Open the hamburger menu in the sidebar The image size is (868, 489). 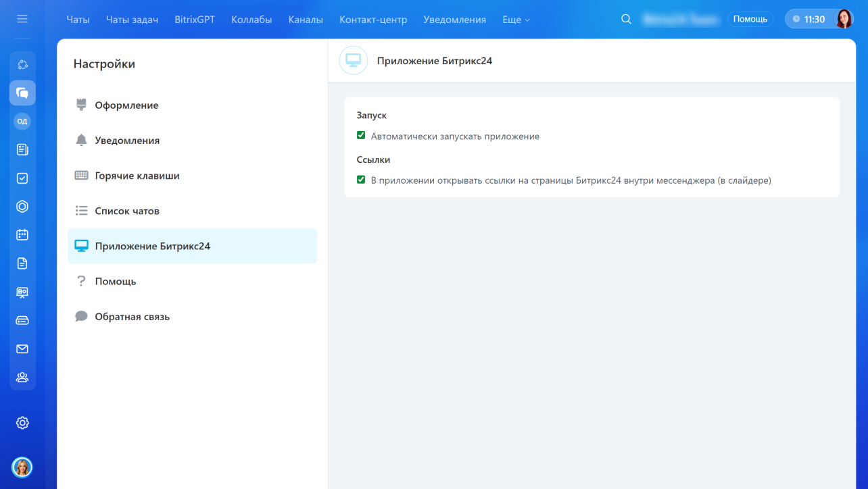click(x=22, y=19)
